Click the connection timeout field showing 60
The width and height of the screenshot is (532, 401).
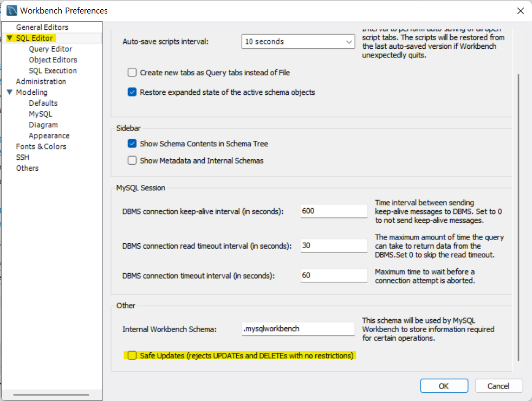click(334, 275)
